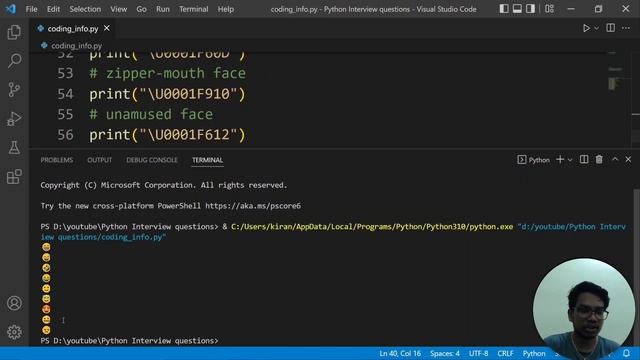
Task: Change indentation via Spaces: 4
Action: pyautogui.click(x=444, y=353)
